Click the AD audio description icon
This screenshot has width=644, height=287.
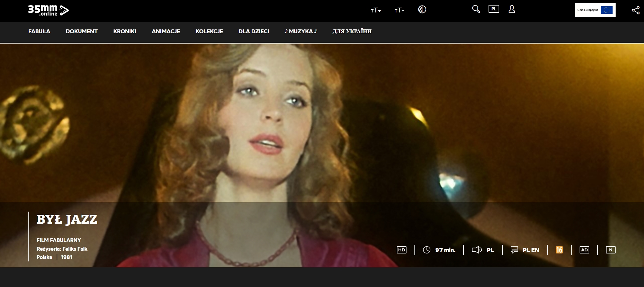click(584, 250)
